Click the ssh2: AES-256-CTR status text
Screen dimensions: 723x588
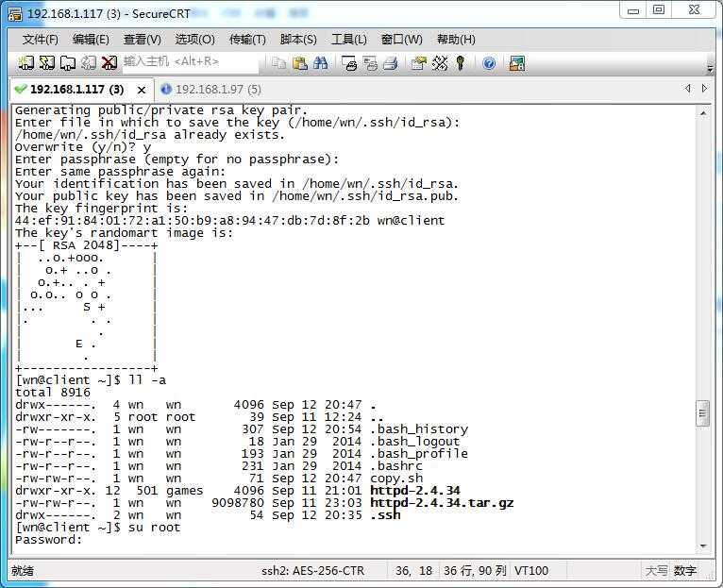pos(313,571)
